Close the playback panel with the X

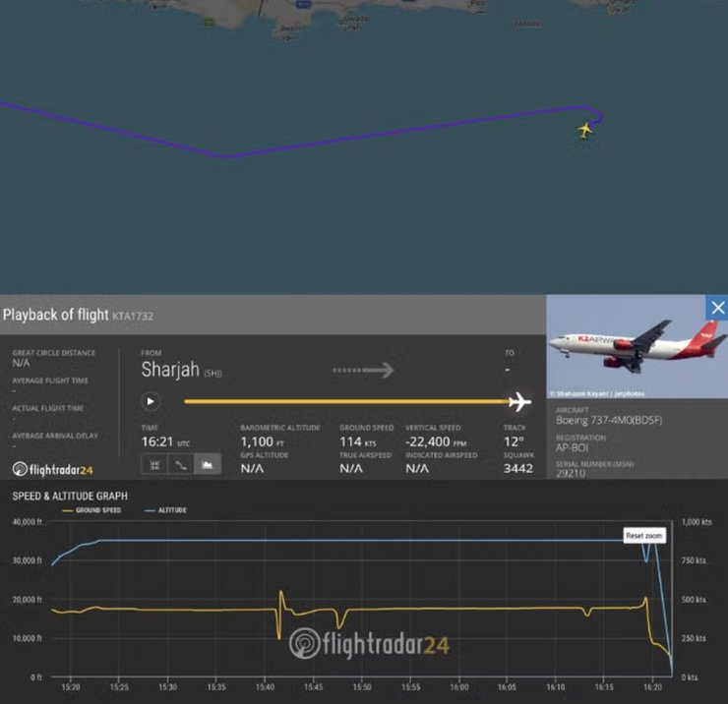tap(717, 308)
